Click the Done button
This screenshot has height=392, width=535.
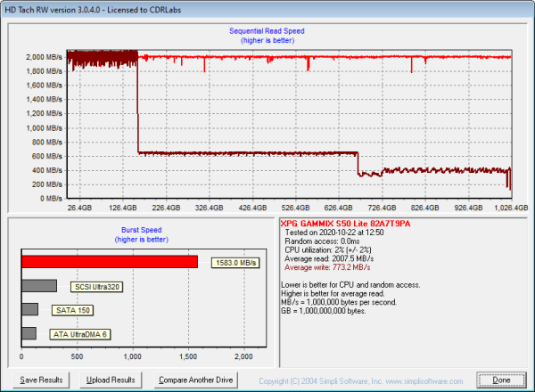[501, 380]
